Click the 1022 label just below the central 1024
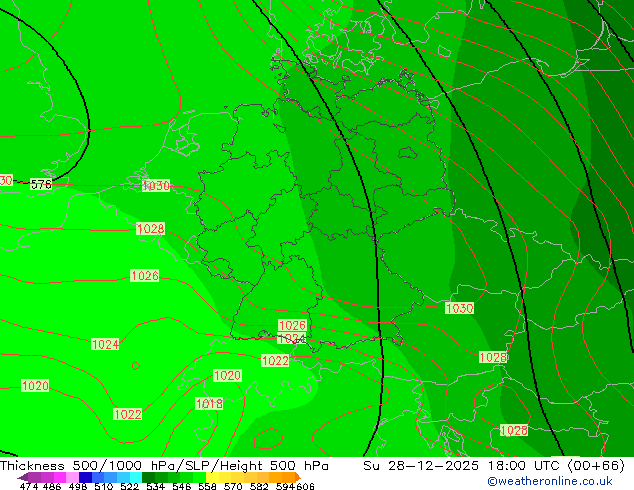This screenshot has height=490, width=634. [275, 361]
